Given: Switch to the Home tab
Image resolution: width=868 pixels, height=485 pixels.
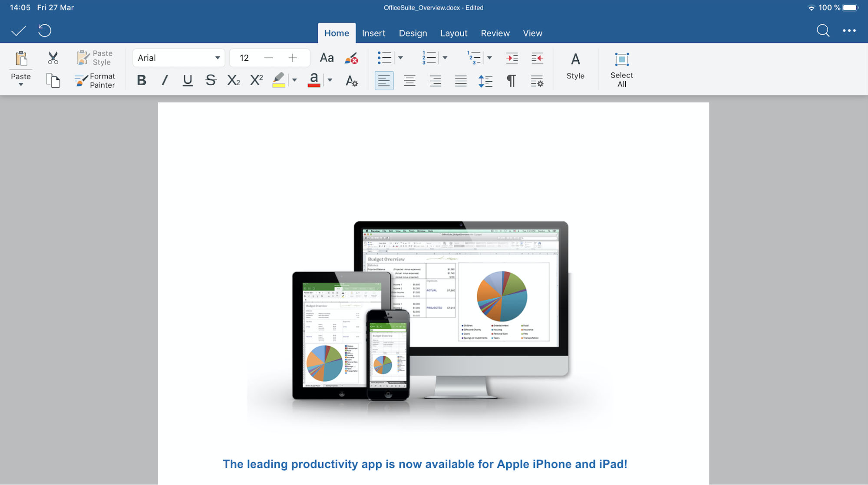Looking at the screenshot, I should click(x=337, y=33).
